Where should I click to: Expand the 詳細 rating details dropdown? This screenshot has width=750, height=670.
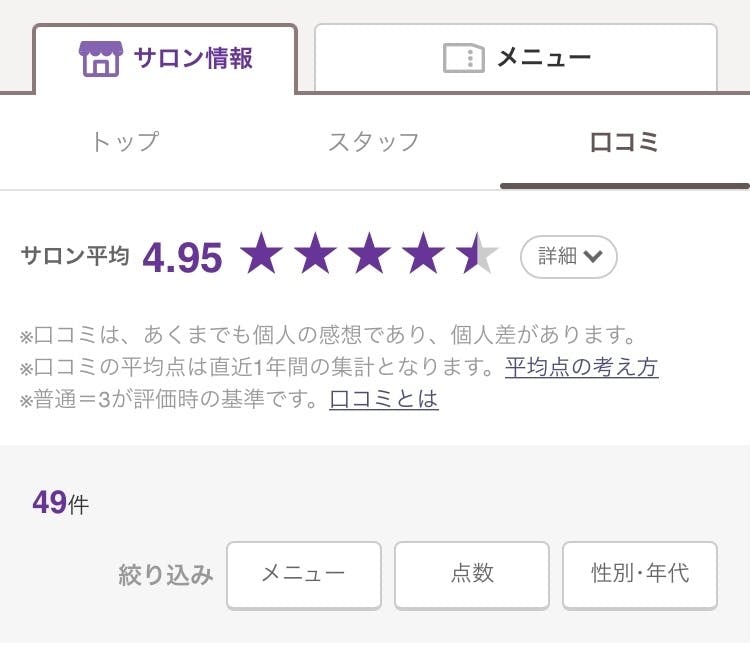coord(569,257)
